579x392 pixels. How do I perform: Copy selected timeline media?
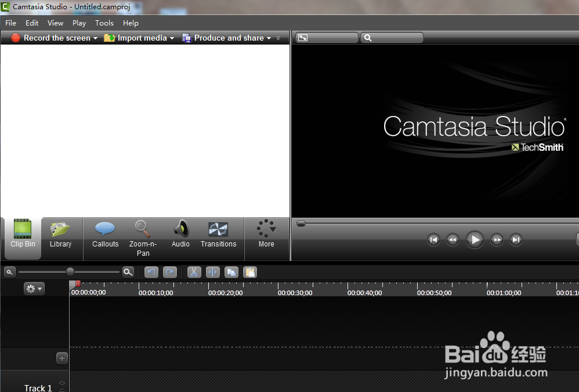coord(231,273)
